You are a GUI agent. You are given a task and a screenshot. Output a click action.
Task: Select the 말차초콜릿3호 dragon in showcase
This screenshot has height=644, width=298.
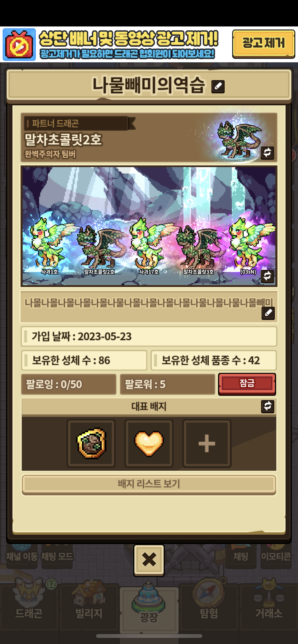coord(199,248)
